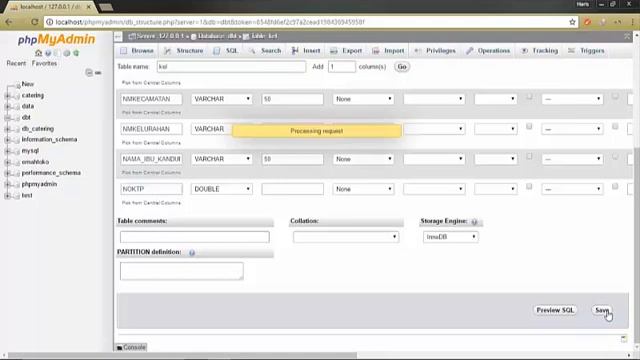Viewport: 640px width, 360px height.
Task: Open the Default None dropdown for NMKECAMATAN
Action: (x=363, y=99)
